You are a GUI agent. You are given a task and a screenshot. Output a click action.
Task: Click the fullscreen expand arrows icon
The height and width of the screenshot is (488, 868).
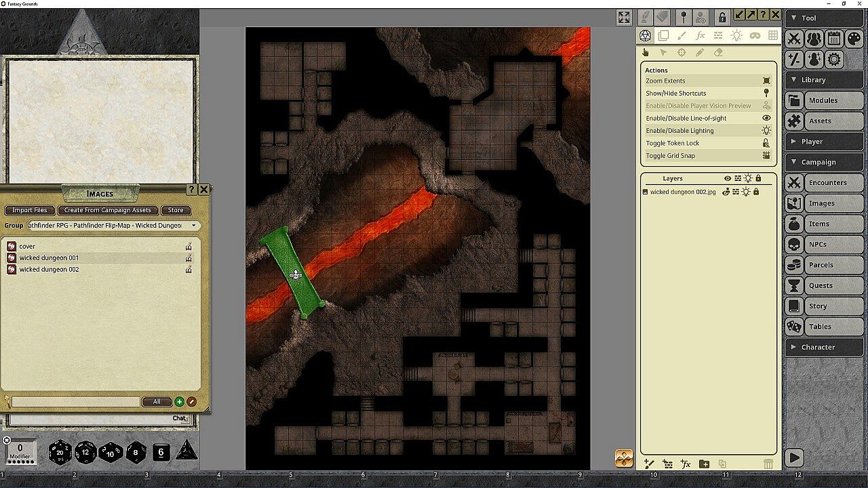pos(624,18)
